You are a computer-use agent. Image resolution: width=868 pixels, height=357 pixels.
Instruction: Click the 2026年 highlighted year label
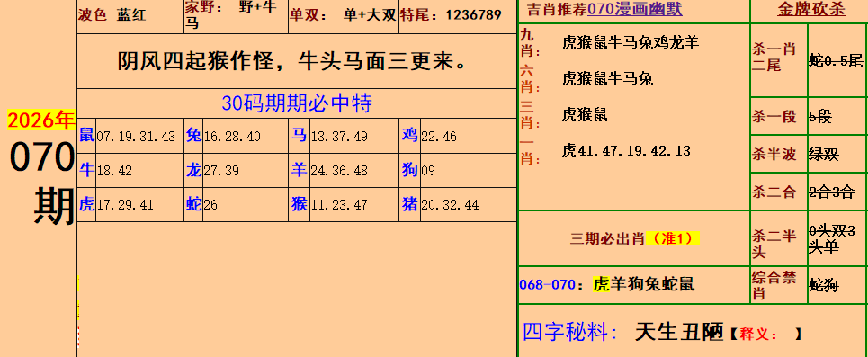[41, 120]
